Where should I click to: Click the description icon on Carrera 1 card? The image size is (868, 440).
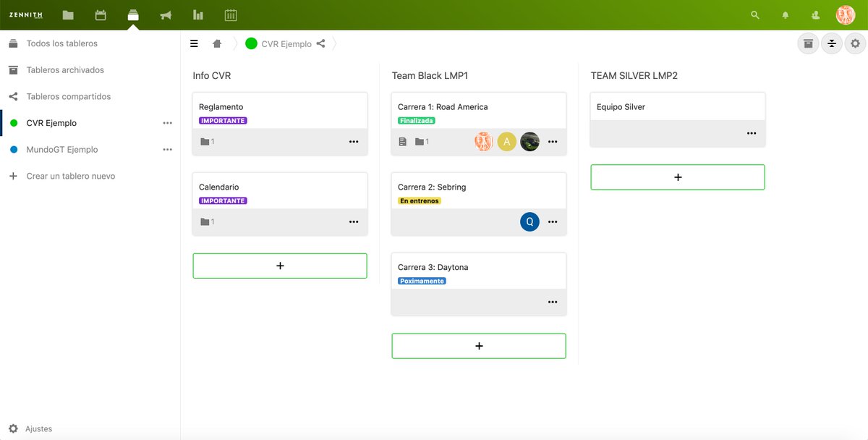click(x=403, y=142)
